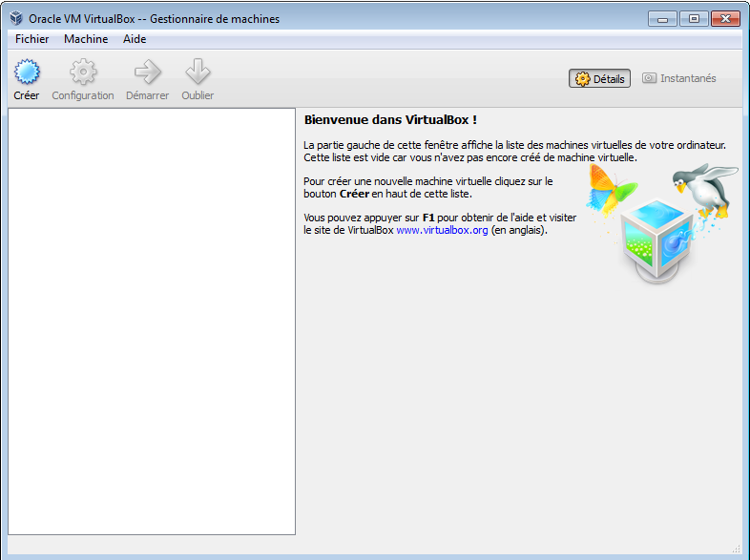The width and height of the screenshot is (750, 560).
Task: Switch to the Instantanés view
Action: [678, 78]
